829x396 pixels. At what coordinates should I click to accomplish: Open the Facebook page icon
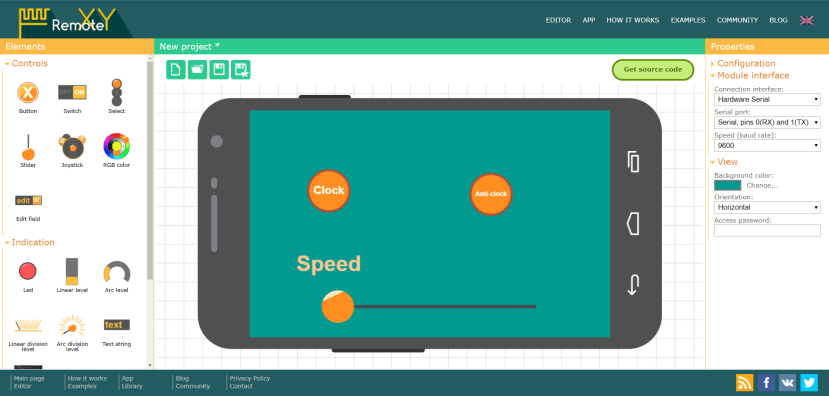click(x=766, y=382)
